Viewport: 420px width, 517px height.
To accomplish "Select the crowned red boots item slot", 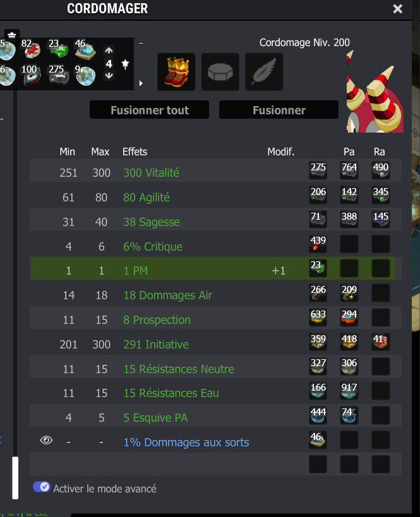I will pyautogui.click(x=176, y=72).
